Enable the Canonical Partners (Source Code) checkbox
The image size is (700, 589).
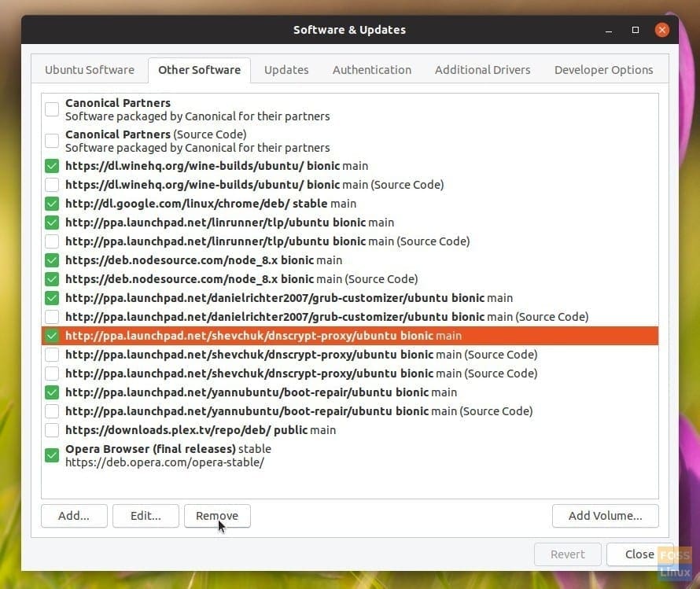click(52, 141)
